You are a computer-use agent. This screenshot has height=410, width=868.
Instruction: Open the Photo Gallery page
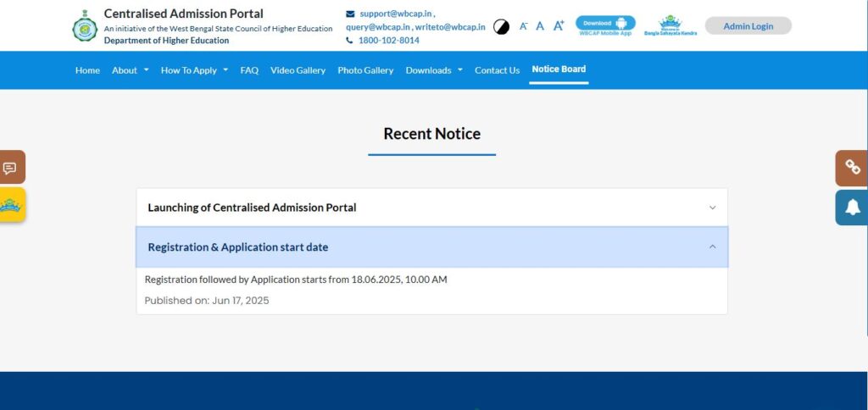365,70
